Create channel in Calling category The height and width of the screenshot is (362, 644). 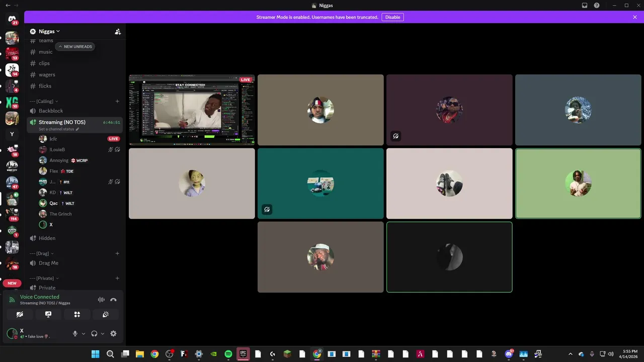(x=117, y=101)
